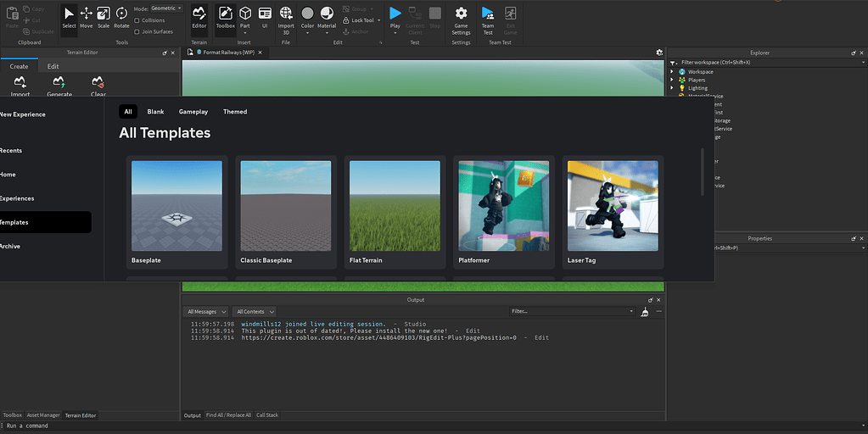The height and width of the screenshot is (434, 868).
Task: Select the All templates filter
Action: click(128, 112)
